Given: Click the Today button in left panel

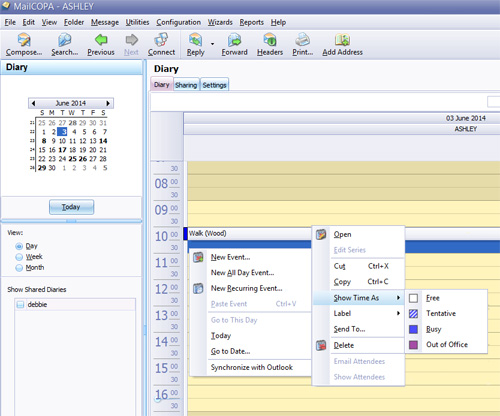Looking at the screenshot, I should [x=71, y=207].
